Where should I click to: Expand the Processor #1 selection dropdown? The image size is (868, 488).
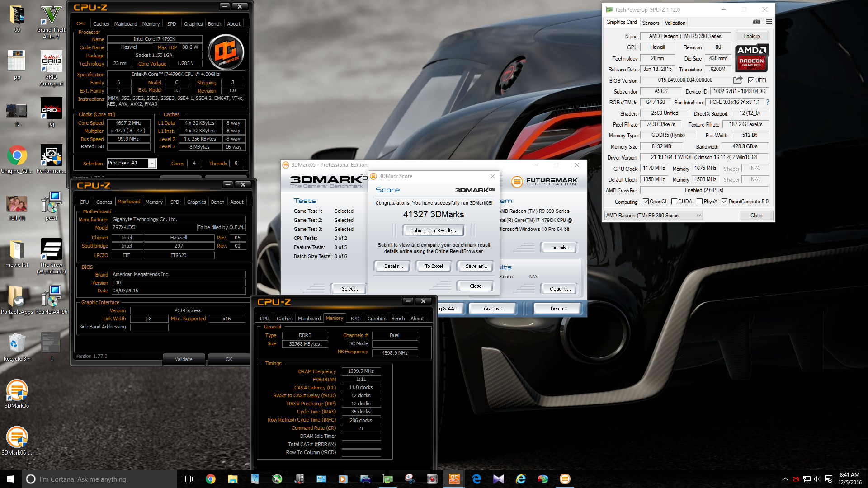[152, 163]
